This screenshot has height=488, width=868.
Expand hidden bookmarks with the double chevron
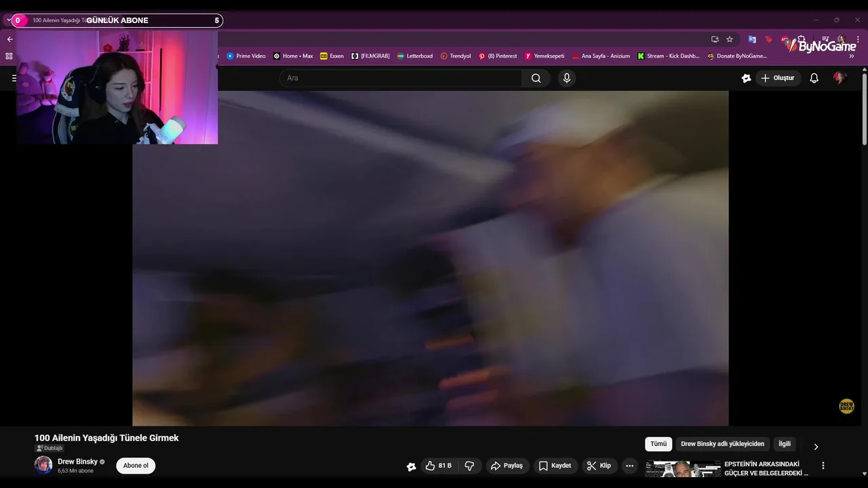click(x=852, y=56)
